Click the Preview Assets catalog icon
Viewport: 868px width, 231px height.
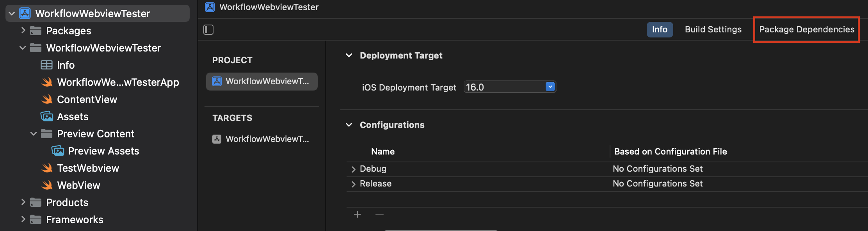click(57, 151)
